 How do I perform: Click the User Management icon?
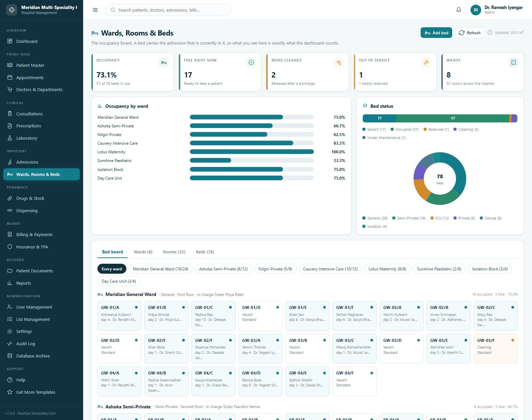click(x=10, y=307)
